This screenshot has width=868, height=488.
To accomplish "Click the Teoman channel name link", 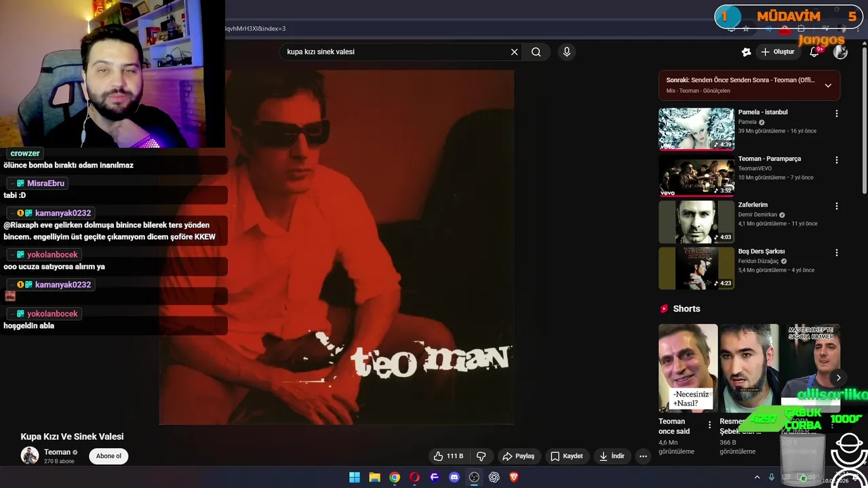I will 57,452.
